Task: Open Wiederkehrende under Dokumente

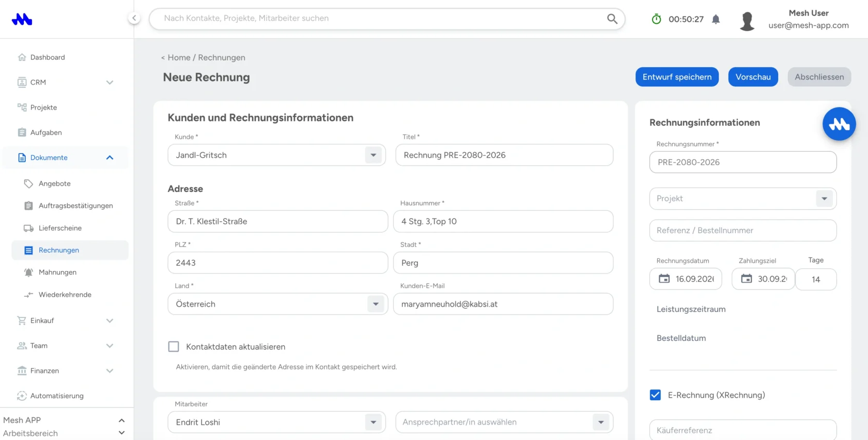Action: click(x=65, y=295)
